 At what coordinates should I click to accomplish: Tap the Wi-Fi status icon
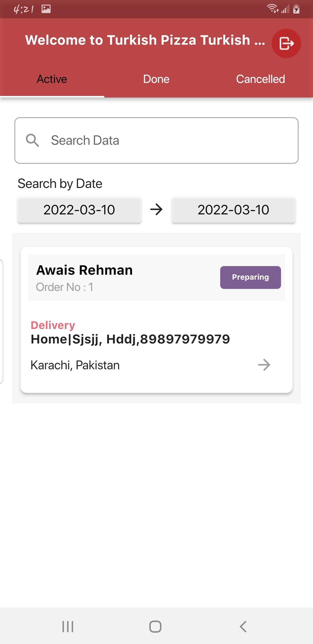click(273, 9)
